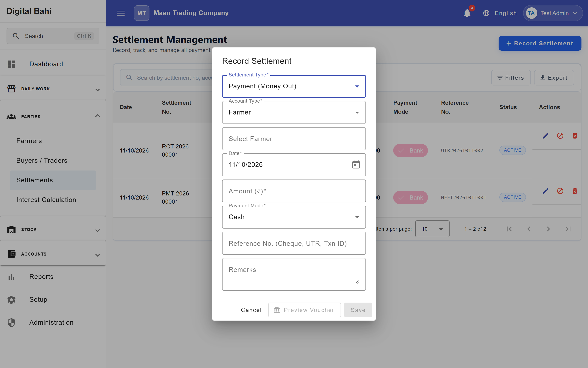The width and height of the screenshot is (588, 368).
Task: Edit the PMT-2026-00001 settlement pencil icon
Action: coord(546,191)
